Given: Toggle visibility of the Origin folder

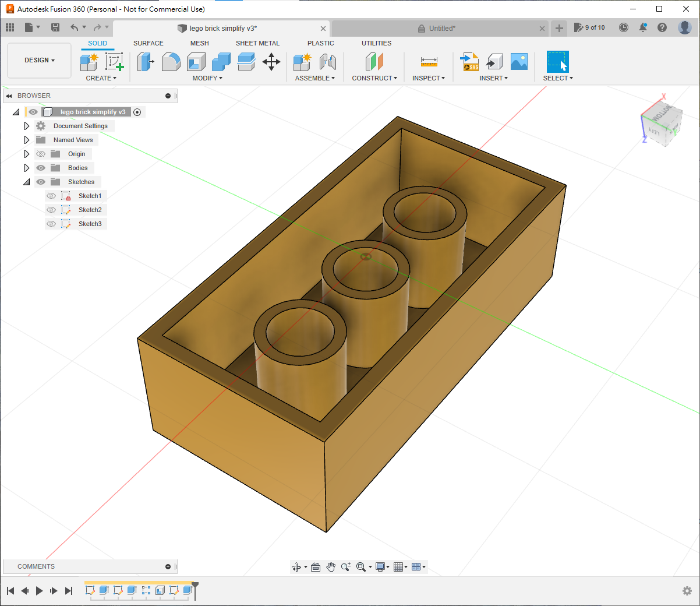Looking at the screenshot, I should [x=41, y=154].
